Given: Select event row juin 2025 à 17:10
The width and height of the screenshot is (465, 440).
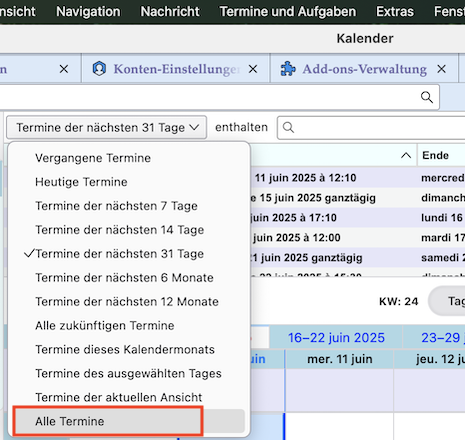Looking at the screenshot, I should [358, 218].
